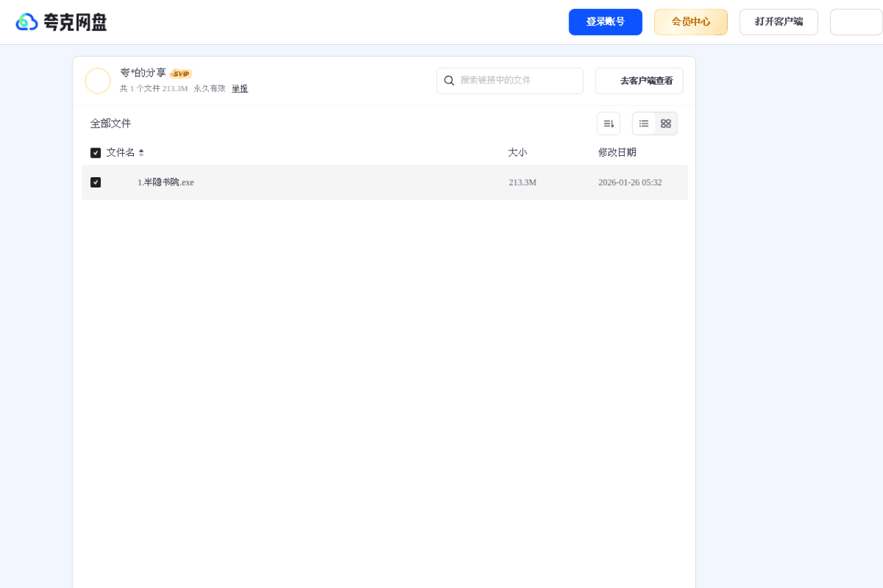Viewport: 883px width, 588px height.
Task: Switch to grid view layout
Action: [666, 123]
